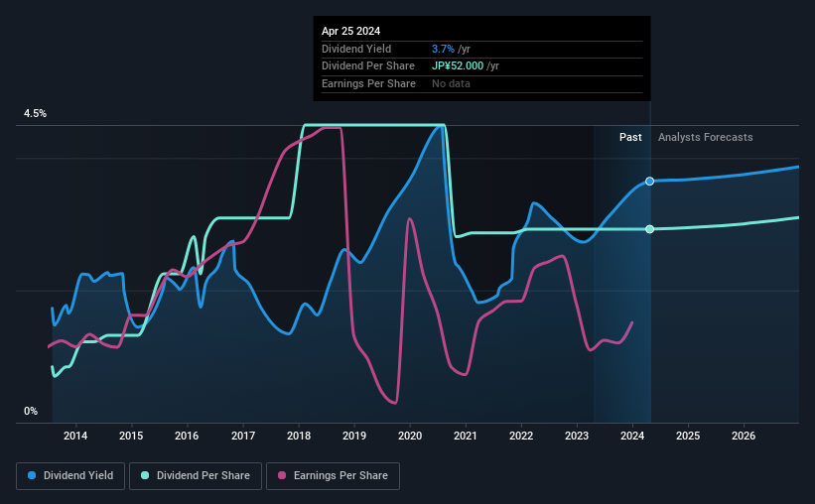This screenshot has width=815, height=504.
Task: Select the 2016 label on the x-axis
Action: (x=187, y=436)
